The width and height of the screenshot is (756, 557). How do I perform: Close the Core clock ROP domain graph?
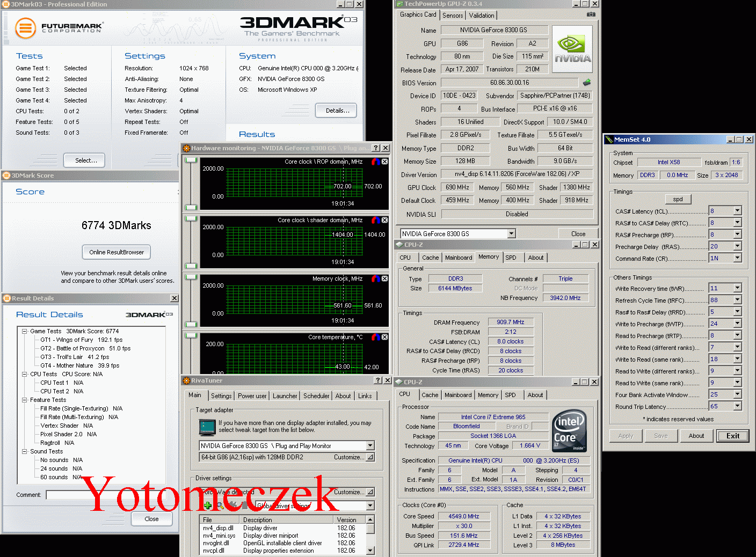click(x=384, y=162)
